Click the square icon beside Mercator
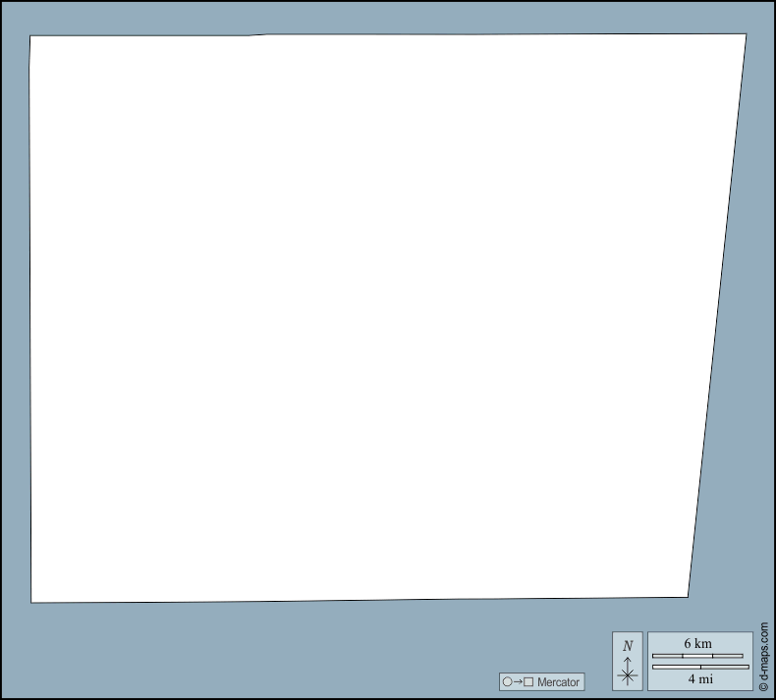 [528, 681]
